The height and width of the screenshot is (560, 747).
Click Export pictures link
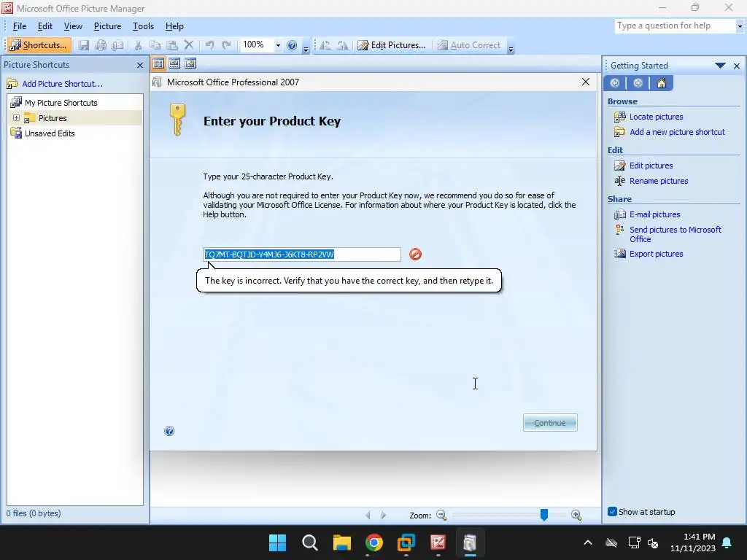click(656, 254)
